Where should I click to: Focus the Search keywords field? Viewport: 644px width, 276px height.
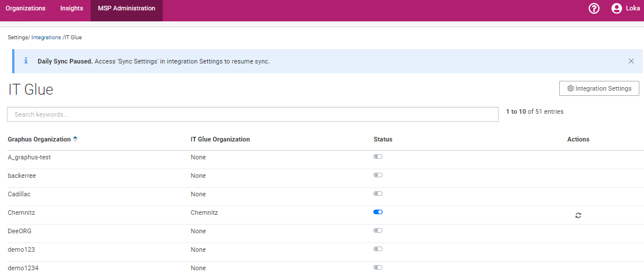pyautogui.click(x=253, y=114)
